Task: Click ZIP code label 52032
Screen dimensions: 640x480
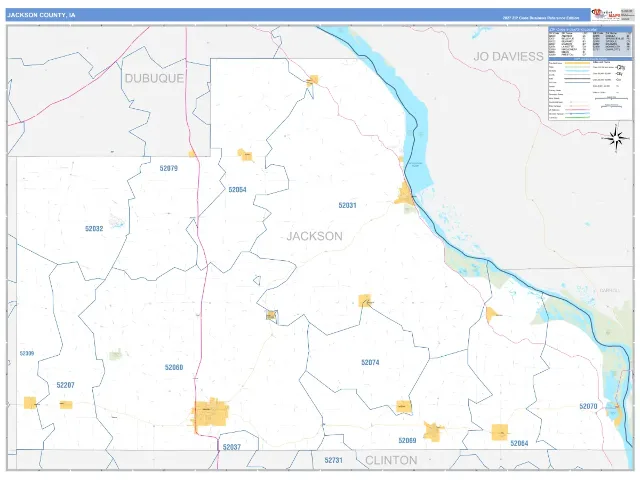Action: [x=94, y=229]
